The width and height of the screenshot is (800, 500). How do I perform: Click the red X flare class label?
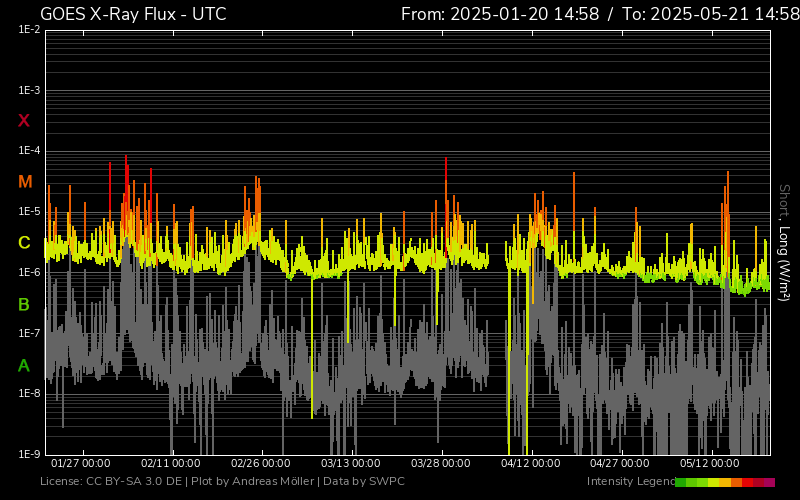point(24,121)
